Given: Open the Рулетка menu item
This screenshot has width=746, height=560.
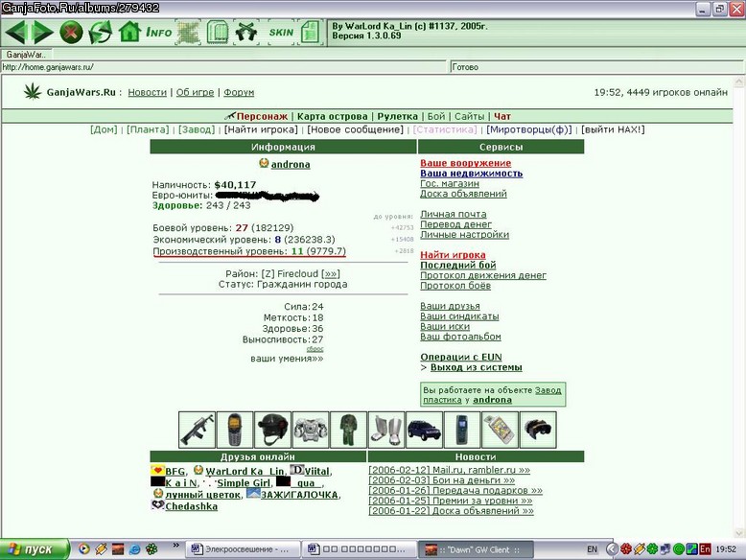Looking at the screenshot, I should [397, 116].
